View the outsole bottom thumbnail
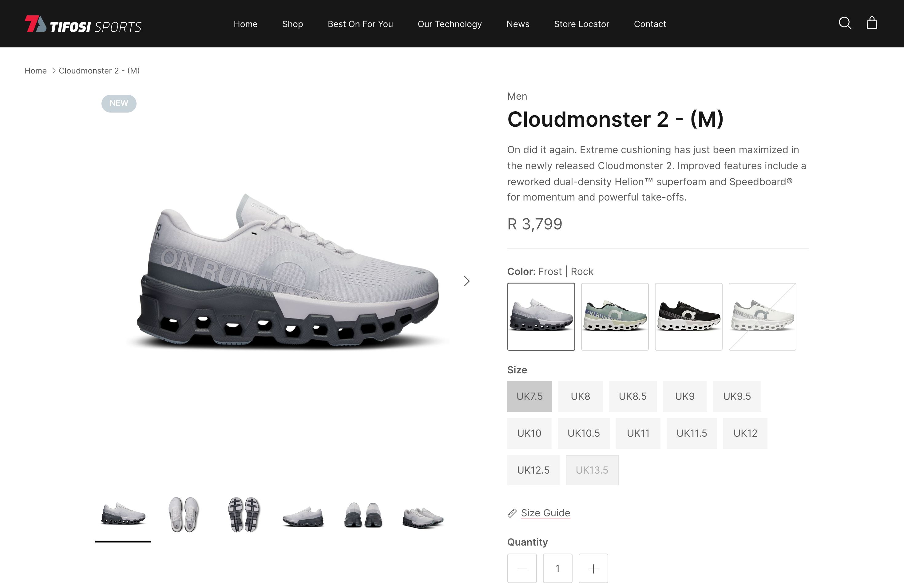This screenshot has height=588, width=904. click(244, 515)
